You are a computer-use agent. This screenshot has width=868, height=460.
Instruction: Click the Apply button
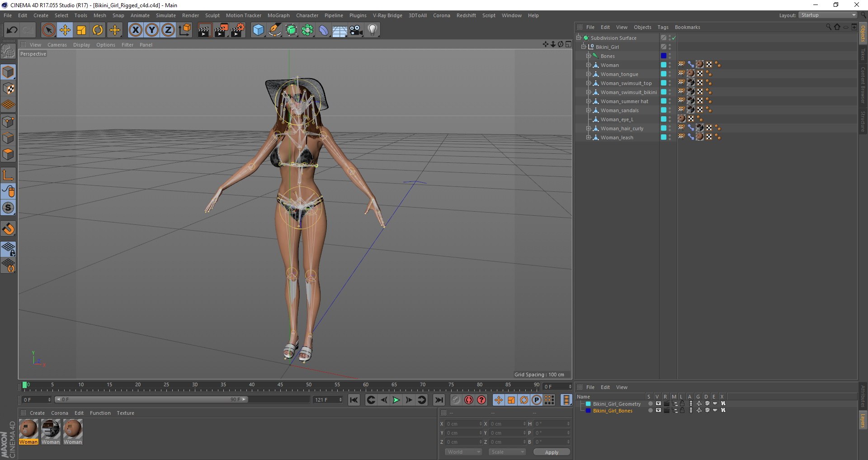click(552, 452)
